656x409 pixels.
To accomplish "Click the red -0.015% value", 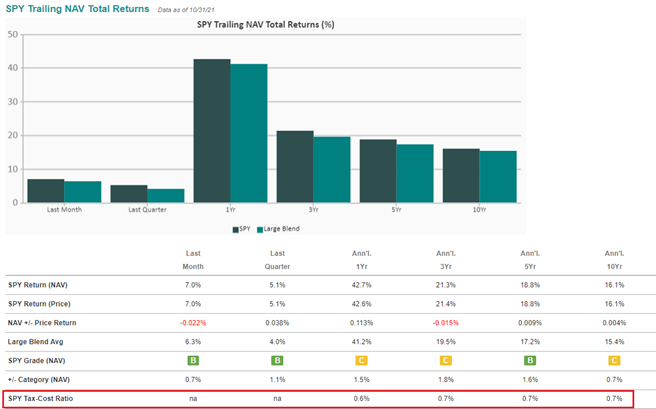I will [446, 323].
